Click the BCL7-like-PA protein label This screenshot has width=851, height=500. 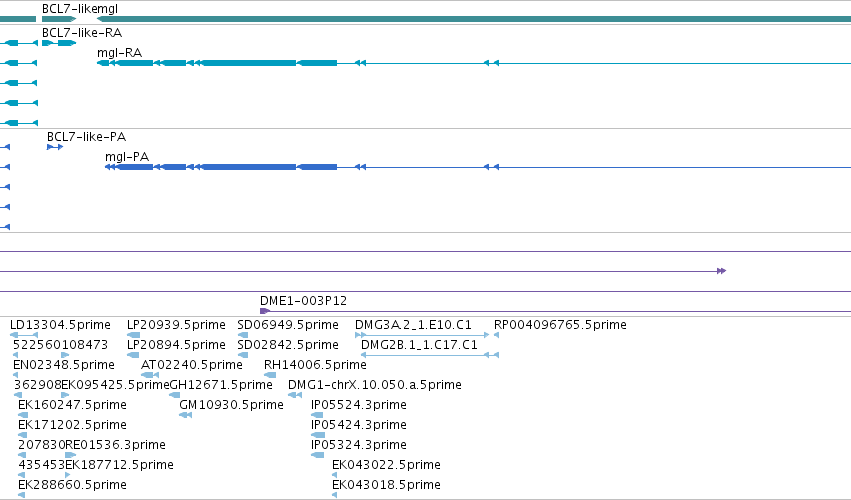[x=86, y=137]
